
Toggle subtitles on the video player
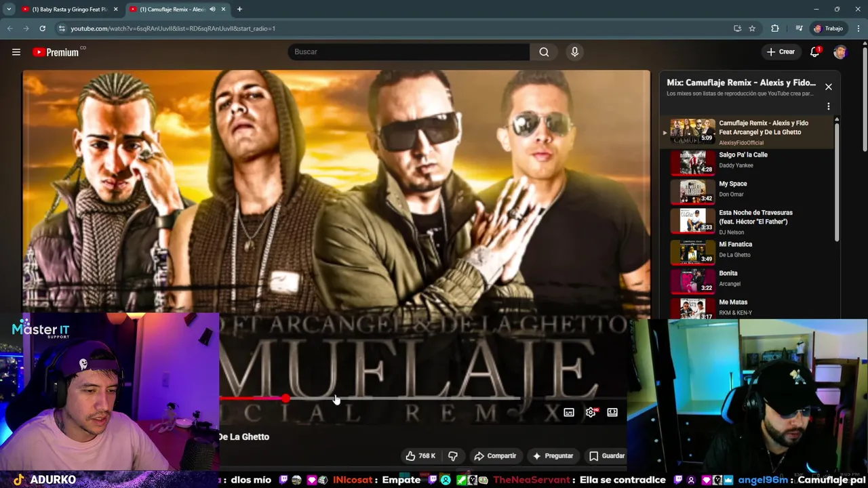(x=569, y=412)
